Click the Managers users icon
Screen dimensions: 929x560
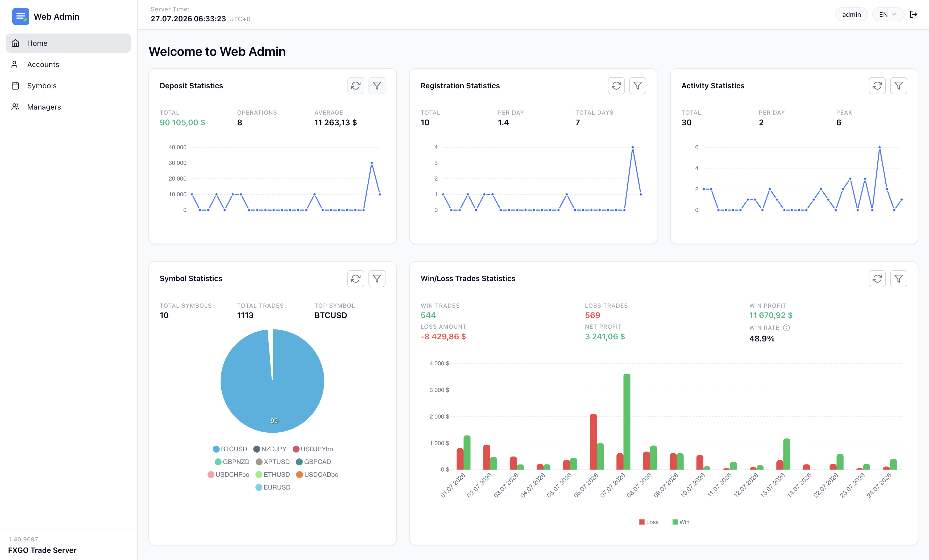pyautogui.click(x=15, y=107)
